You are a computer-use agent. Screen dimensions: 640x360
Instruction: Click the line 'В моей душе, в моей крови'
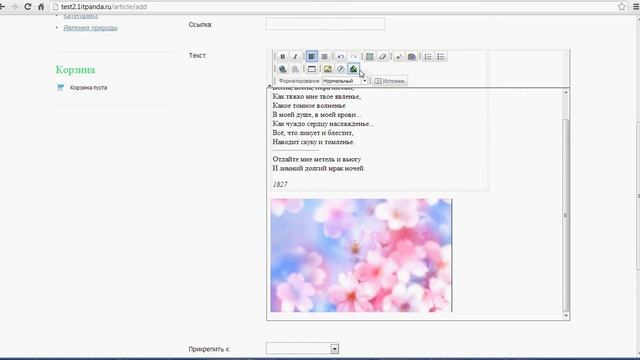[x=317, y=115]
